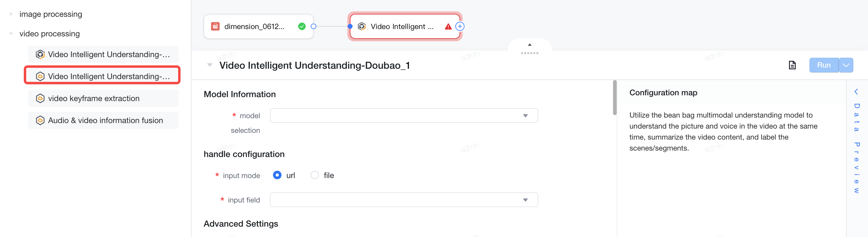This screenshot has width=868, height=237.
Task: Choose the url input mode
Action: 277,175
